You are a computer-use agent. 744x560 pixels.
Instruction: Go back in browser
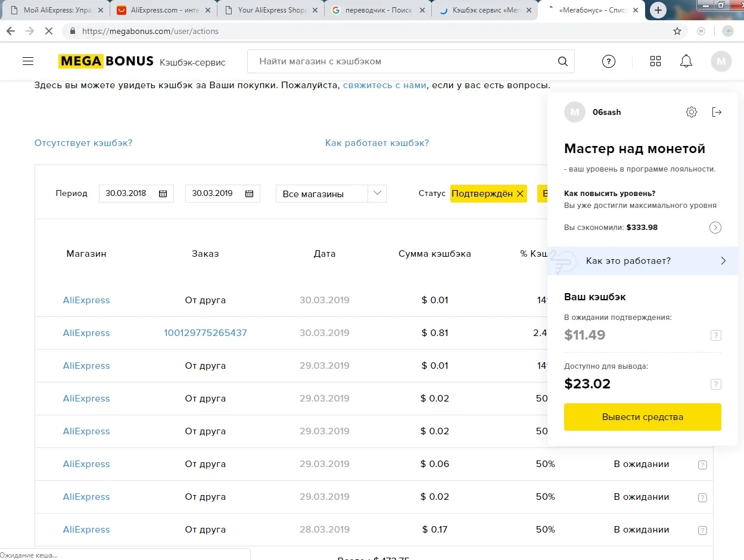pyautogui.click(x=11, y=31)
